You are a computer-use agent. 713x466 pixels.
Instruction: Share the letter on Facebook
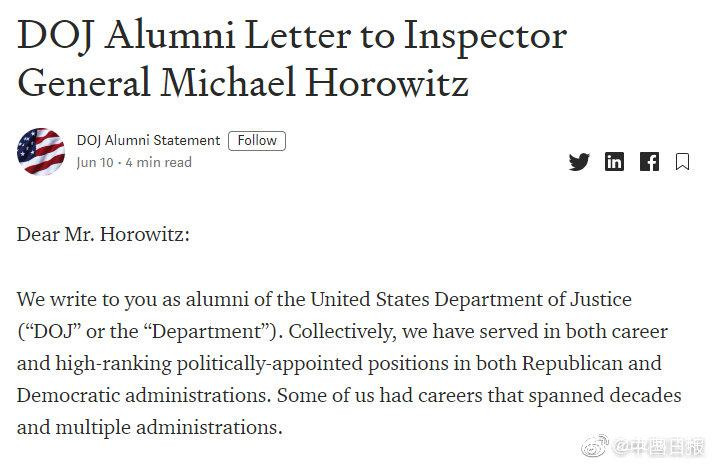(x=649, y=162)
